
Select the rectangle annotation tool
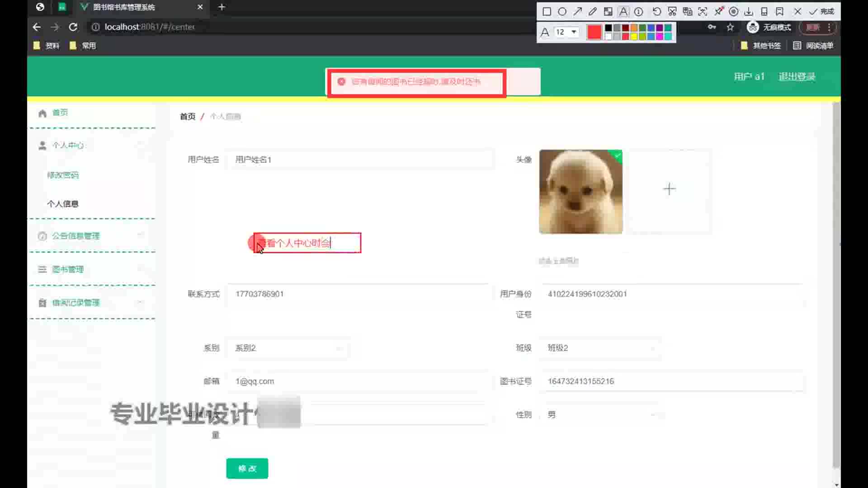pyautogui.click(x=547, y=12)
